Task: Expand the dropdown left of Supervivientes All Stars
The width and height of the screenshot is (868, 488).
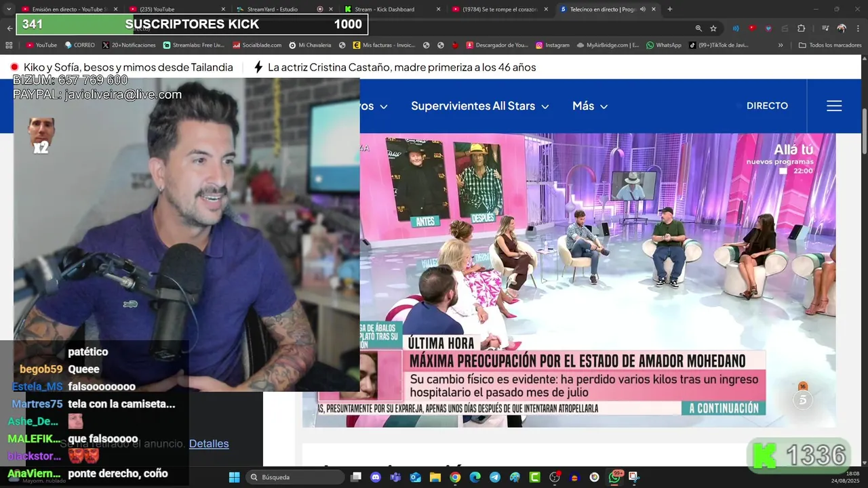Action: (x=383, y=106)
